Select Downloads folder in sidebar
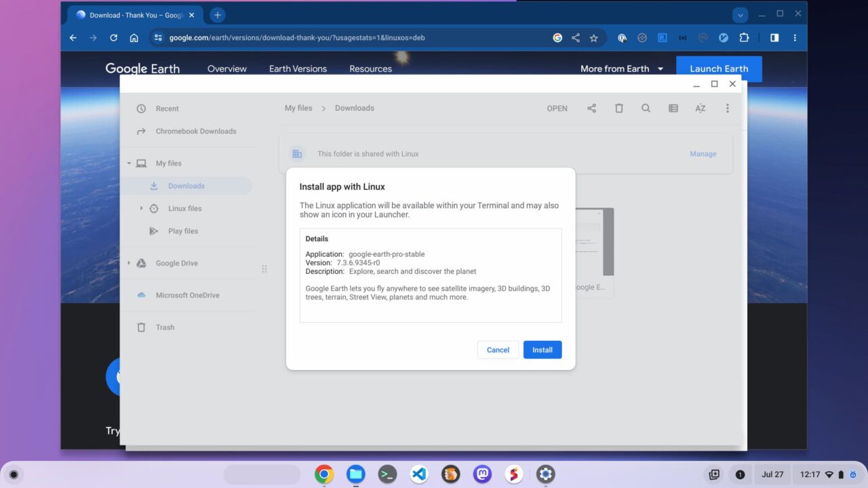868x488 pixels. (186, 186)
